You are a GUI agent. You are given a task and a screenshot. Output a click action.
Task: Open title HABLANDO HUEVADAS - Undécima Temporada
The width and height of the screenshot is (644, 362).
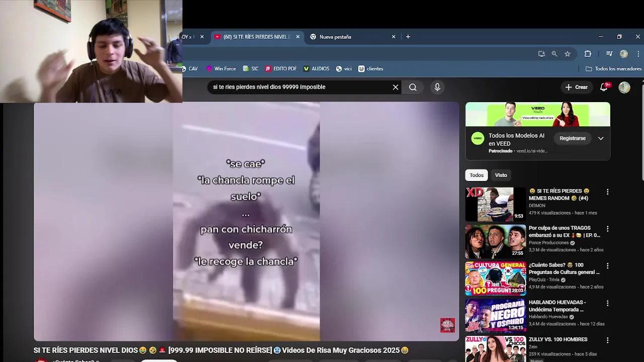557,306
